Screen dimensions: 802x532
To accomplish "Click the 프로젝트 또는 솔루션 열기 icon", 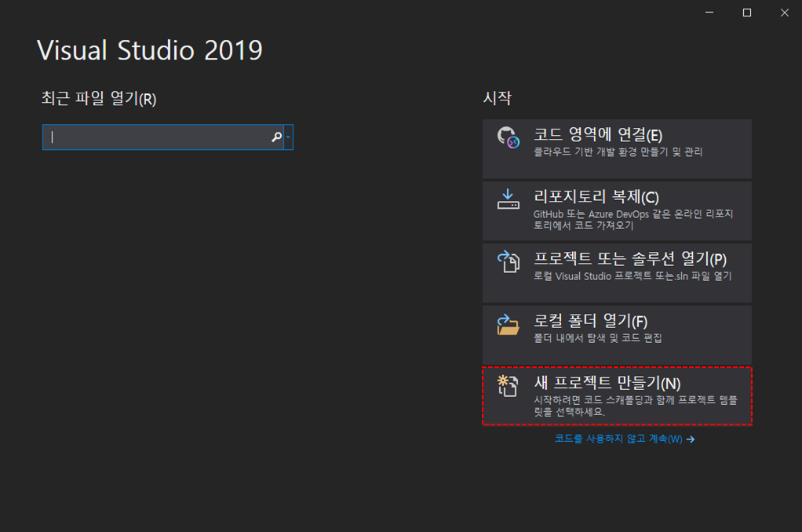I will [509, 261].
